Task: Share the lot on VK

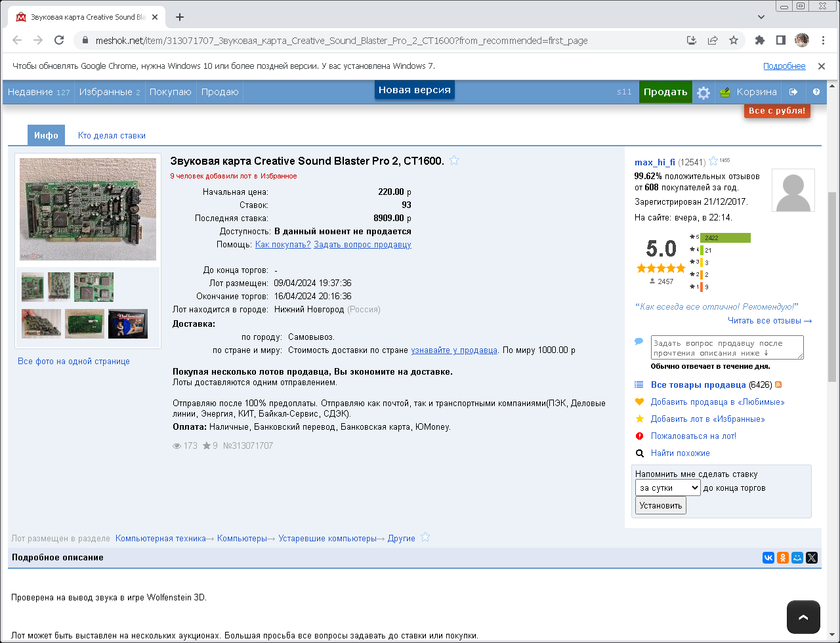Action: click(x=768, y=558)
